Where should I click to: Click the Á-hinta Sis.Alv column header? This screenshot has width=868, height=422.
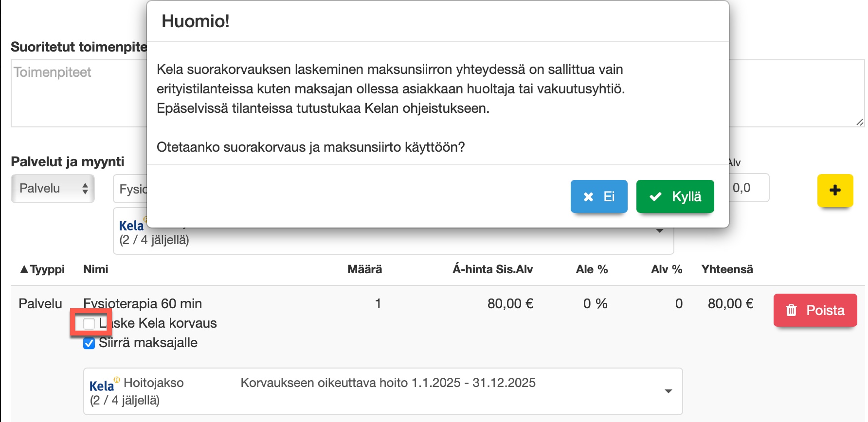click(x=492, y=269)
